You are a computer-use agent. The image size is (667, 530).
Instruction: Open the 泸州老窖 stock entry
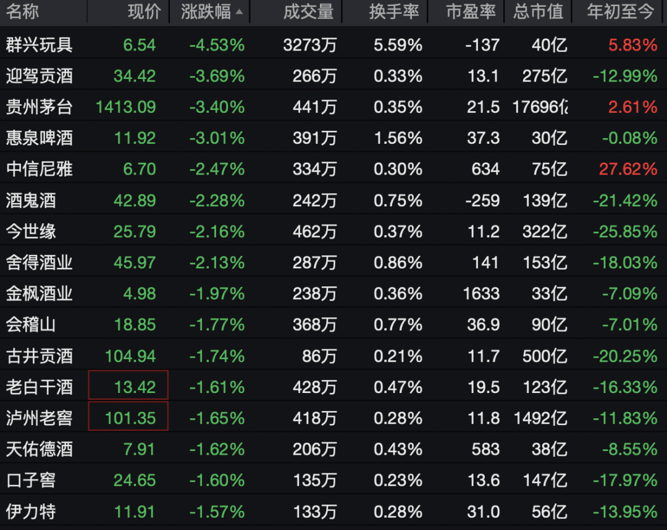click(x=39, y=418)
